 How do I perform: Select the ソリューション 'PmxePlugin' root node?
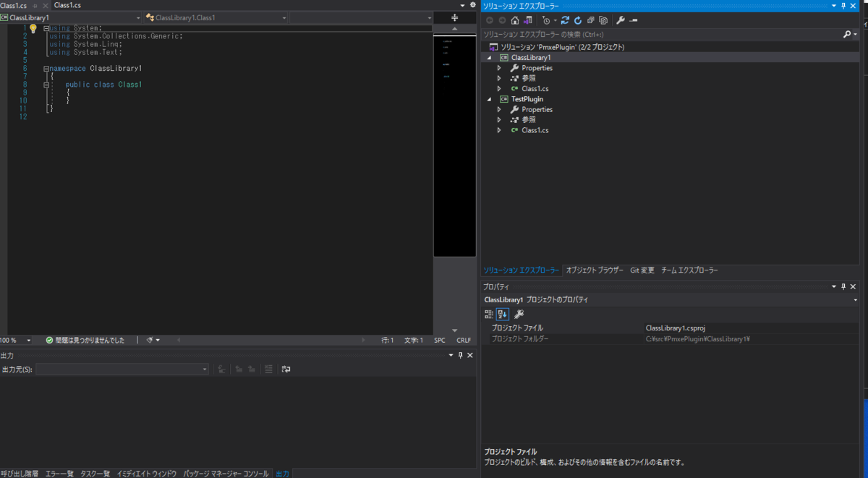(x=563, y=47)
